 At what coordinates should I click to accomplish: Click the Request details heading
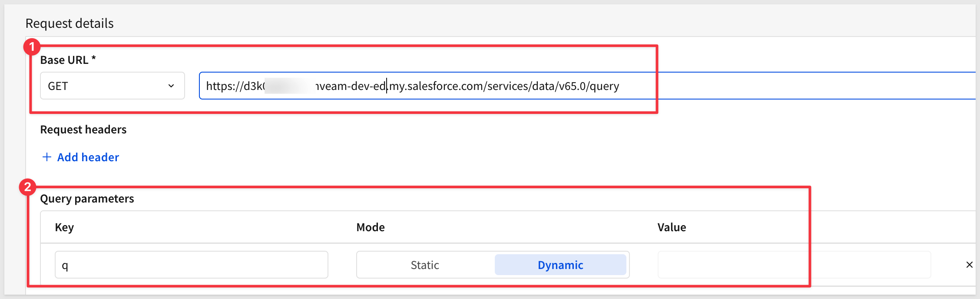[x=70, y=23]
